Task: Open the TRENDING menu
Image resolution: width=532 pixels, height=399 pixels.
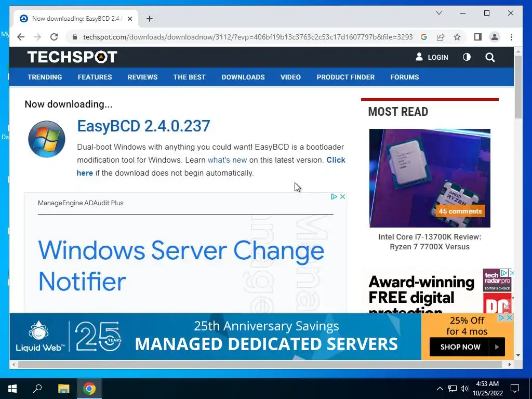Action: (x=45, y=77)
